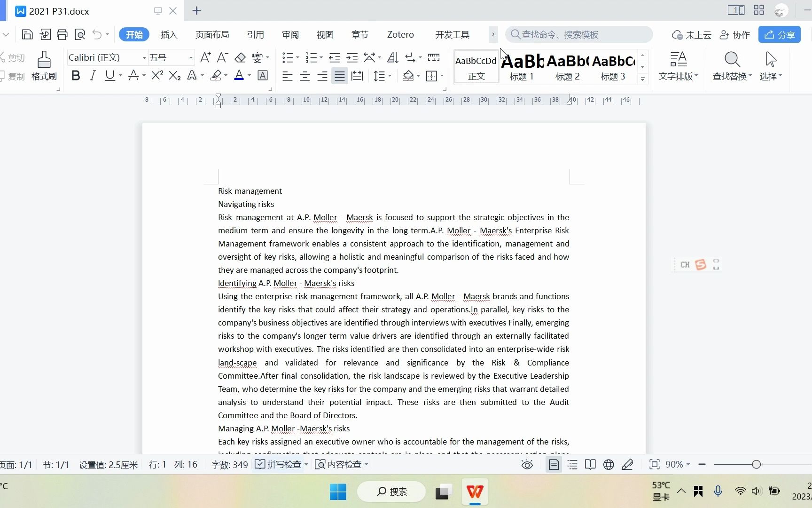Switch to the 页面布局 tab

click(x=212, y=34)
